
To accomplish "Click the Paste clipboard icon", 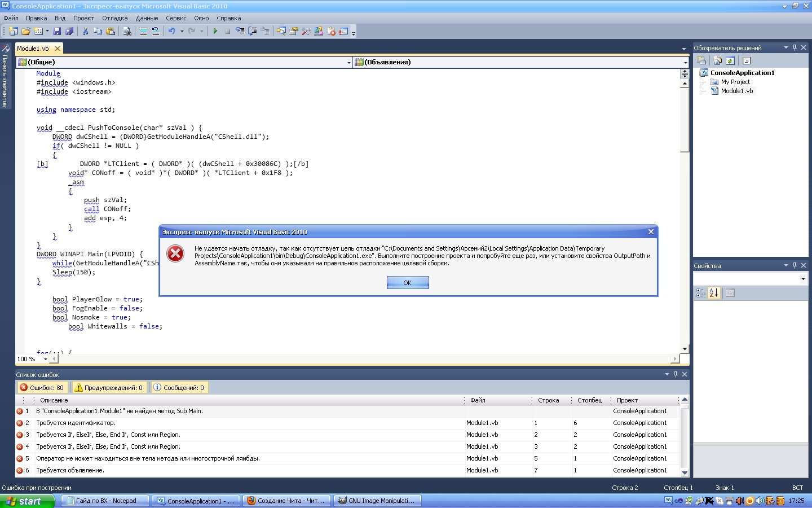I will pos(111,32).
